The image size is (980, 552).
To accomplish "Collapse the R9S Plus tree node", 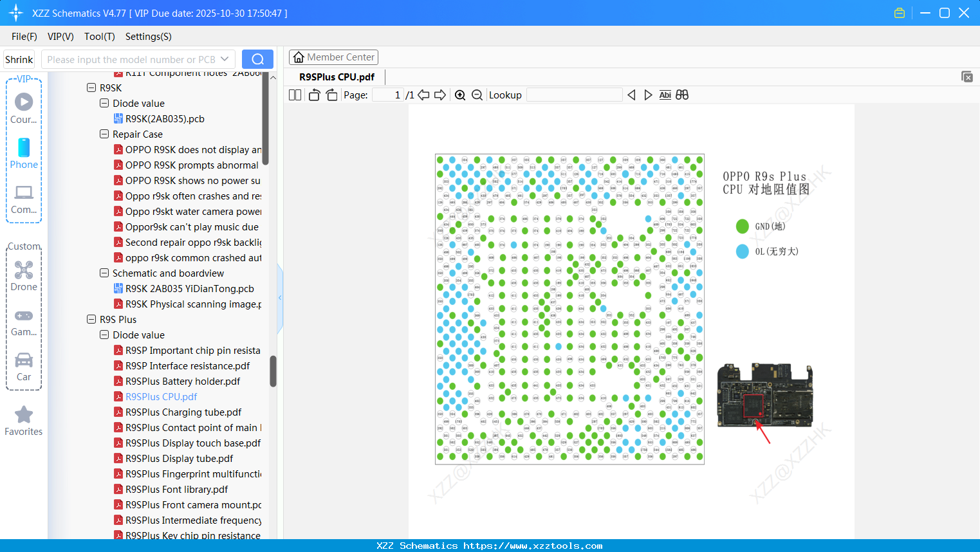I will (91, 319).
